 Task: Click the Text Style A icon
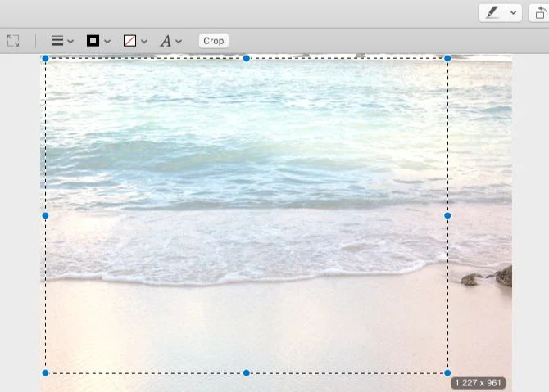point(166,41)
